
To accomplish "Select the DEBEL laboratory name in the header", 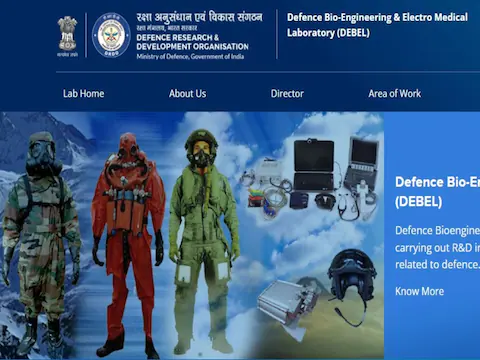I will click(x=377, y=25).
